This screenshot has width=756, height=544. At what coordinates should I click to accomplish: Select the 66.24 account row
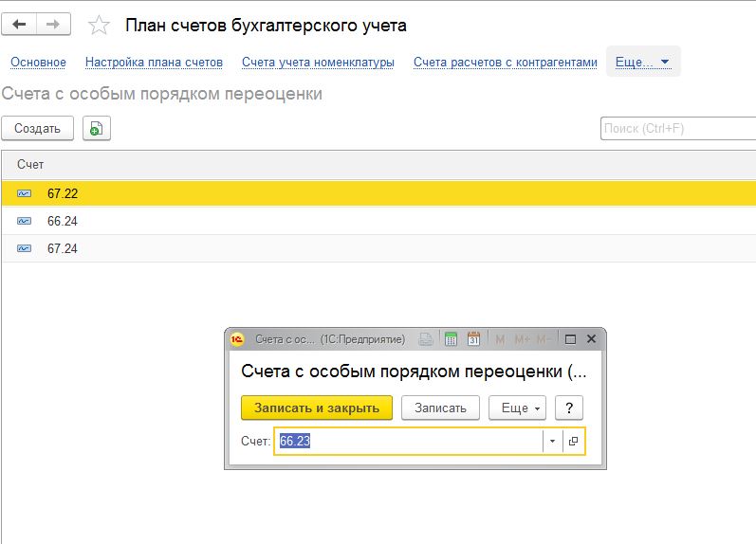coord(63,221)
